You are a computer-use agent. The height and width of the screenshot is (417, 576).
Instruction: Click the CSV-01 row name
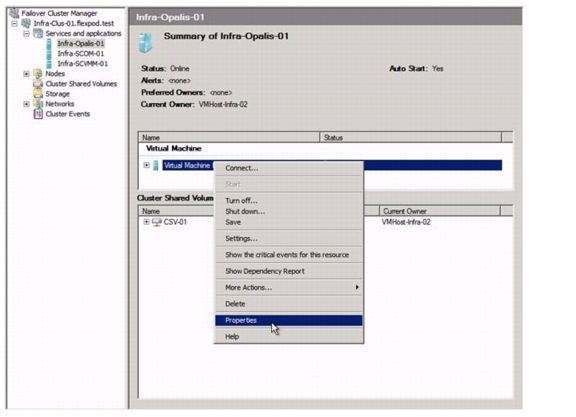175,222
